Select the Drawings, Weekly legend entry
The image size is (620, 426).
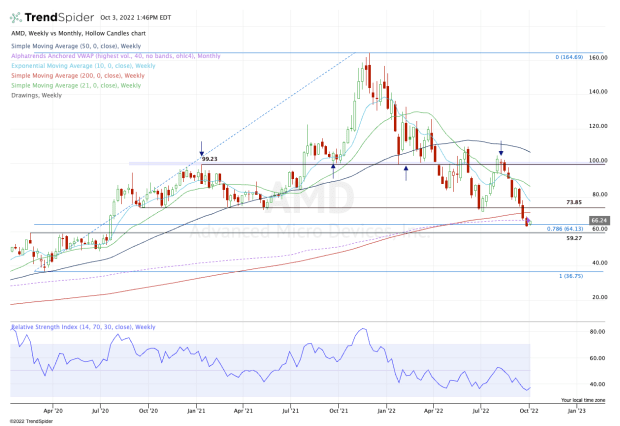pos(37,92)
